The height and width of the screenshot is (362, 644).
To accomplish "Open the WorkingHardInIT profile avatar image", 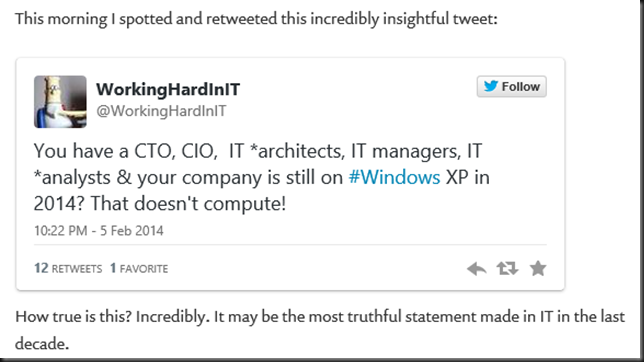I will (60, 101).
